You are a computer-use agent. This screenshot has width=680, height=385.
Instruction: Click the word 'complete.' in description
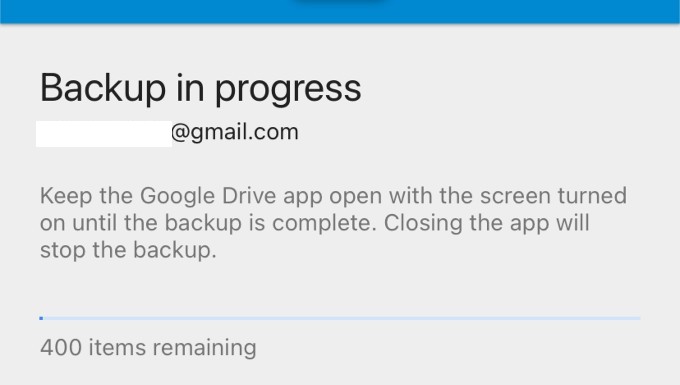coord(324,224)
